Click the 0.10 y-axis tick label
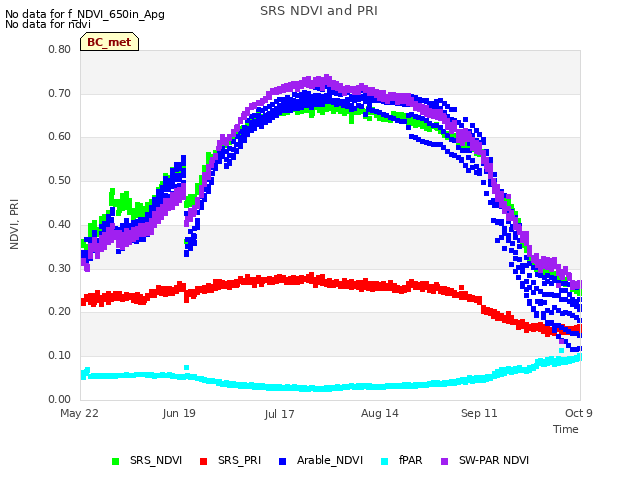 tap(60, 356)
